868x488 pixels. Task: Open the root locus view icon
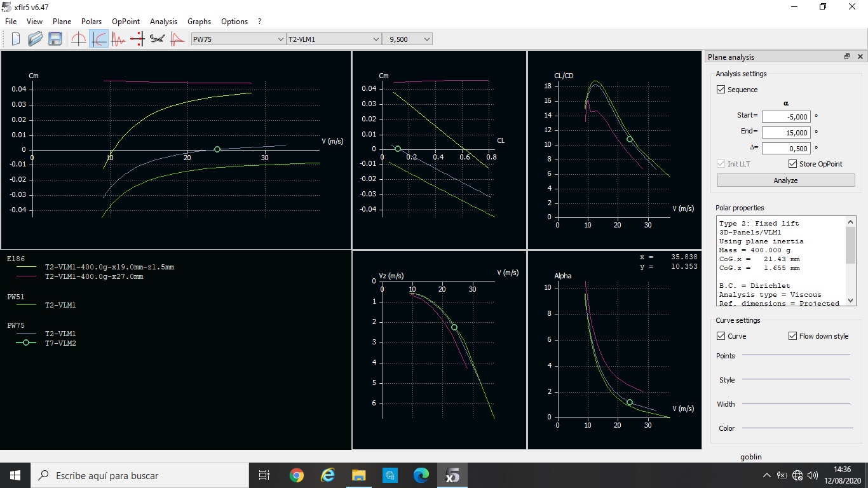pos(137,39)
